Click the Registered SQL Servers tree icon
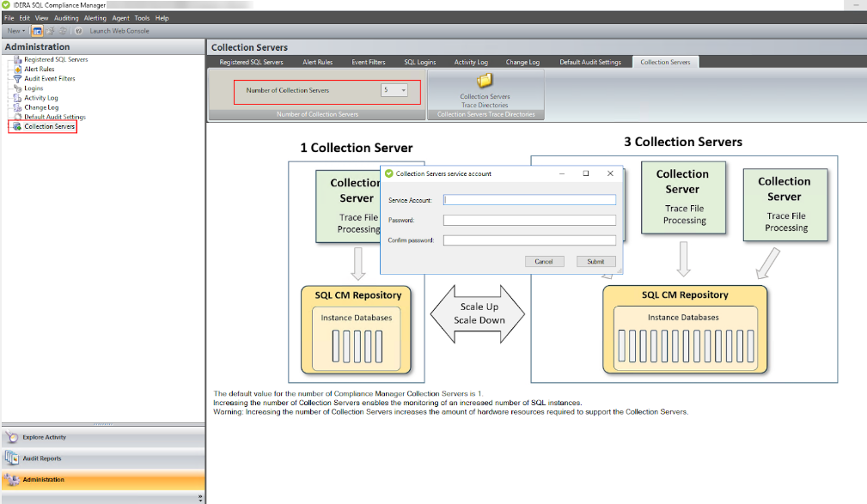This screenshot has width=867, height=504. (18, 59)
